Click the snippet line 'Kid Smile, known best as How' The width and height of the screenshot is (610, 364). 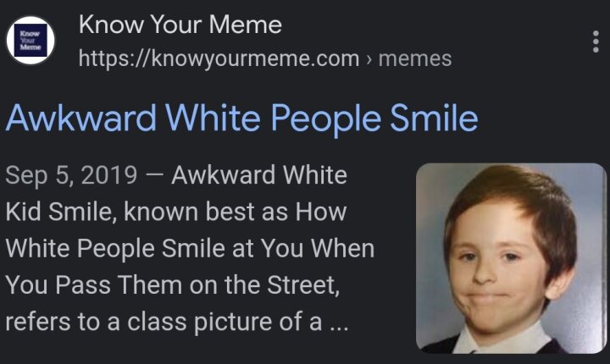click(x=176, y=212)
